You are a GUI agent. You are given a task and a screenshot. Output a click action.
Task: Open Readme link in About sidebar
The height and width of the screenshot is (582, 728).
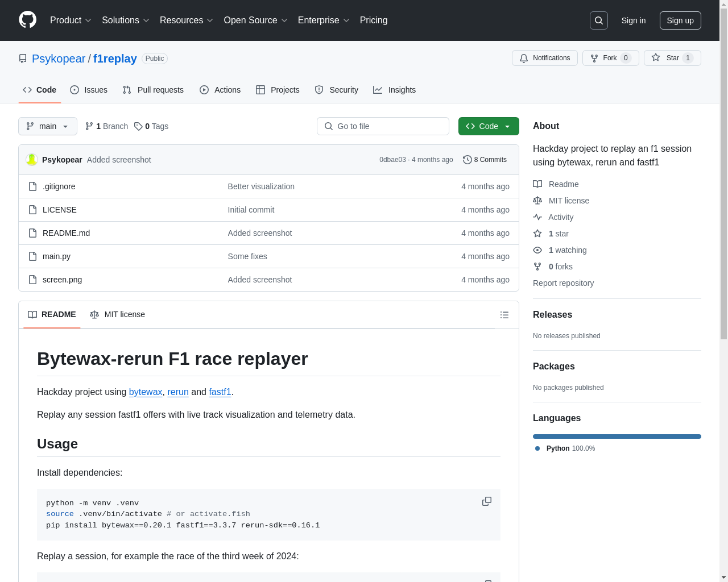click(x=556, y=184)
